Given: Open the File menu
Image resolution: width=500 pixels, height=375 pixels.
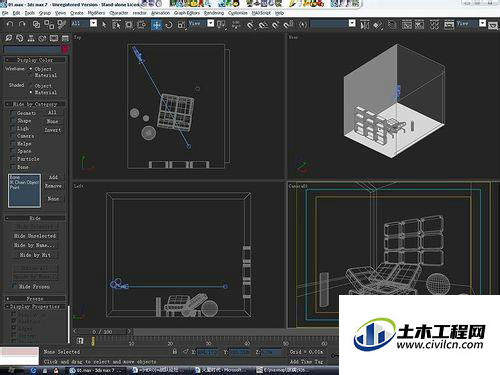Looking at the screenshot, I should 5,13.
